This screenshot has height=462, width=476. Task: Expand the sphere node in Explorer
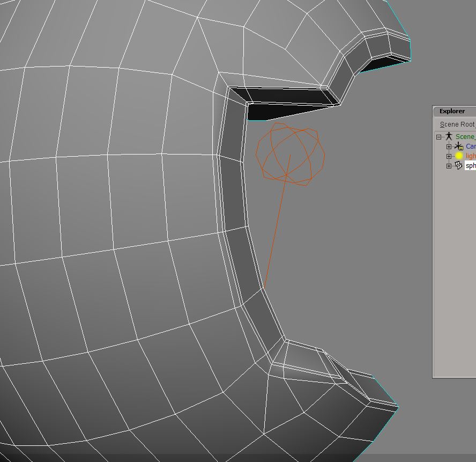(x=449, y=166)
